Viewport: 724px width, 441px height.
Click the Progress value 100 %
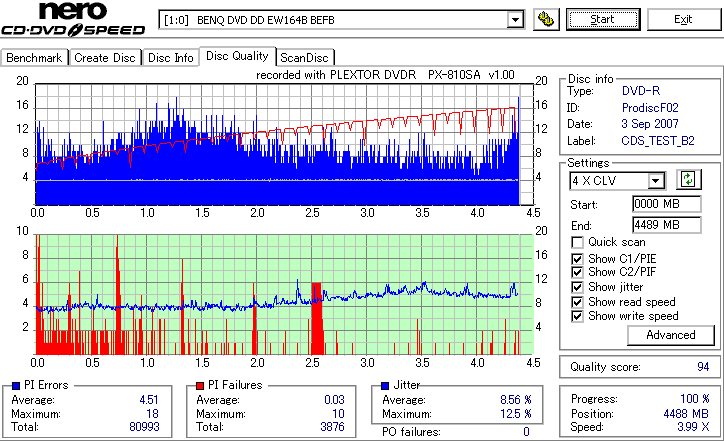[x=694, y=399]
